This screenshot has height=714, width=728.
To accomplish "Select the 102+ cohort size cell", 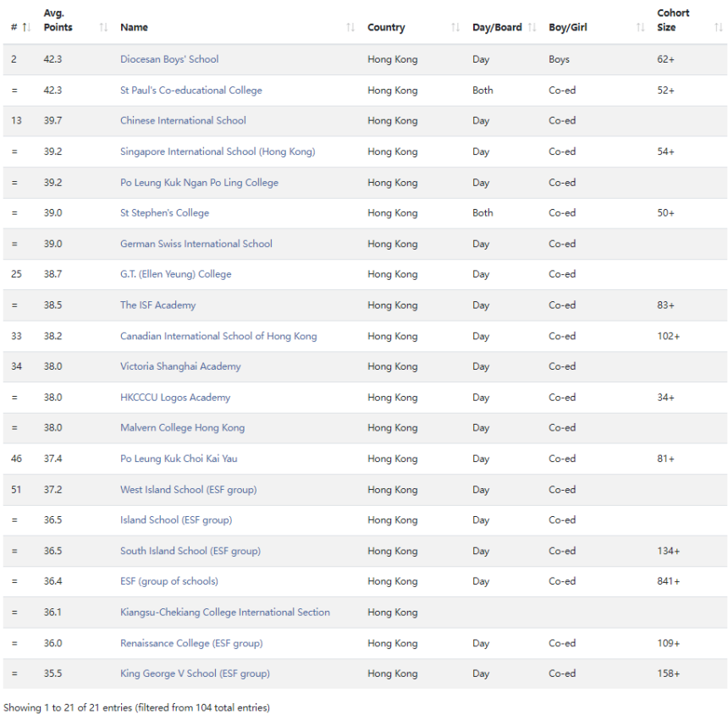I will point(668,337).
